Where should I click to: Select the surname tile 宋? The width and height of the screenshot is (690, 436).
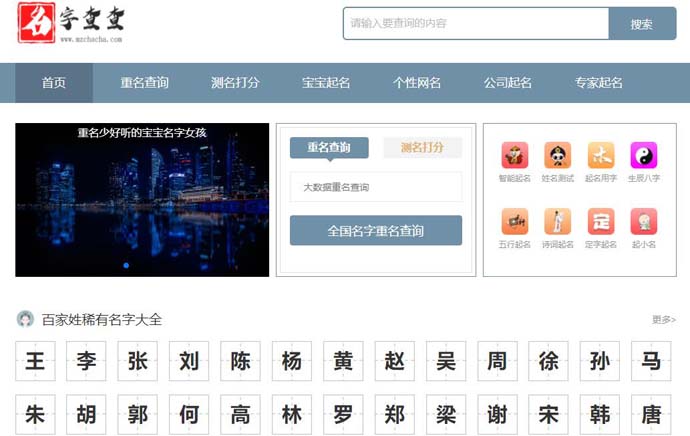coord(548,414)
